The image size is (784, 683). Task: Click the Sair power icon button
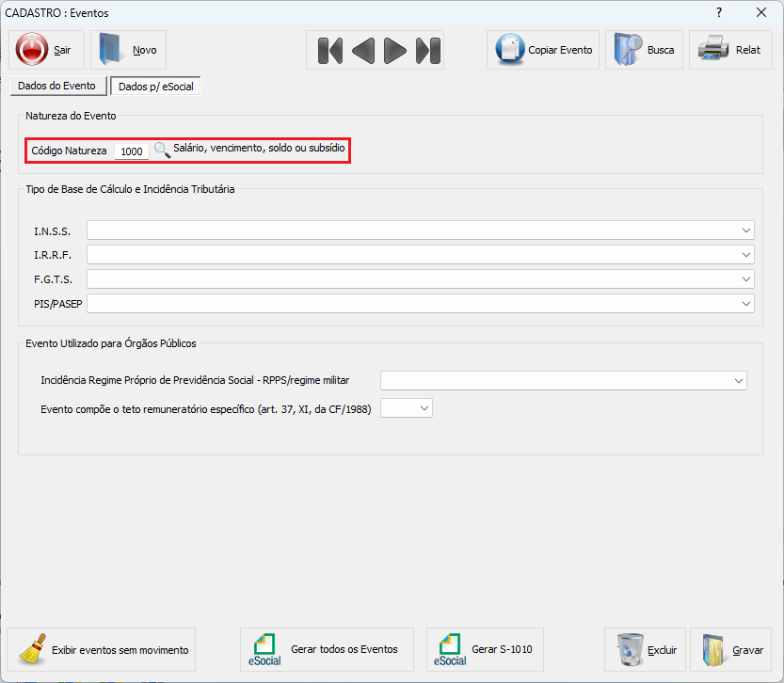pos(45,50)
